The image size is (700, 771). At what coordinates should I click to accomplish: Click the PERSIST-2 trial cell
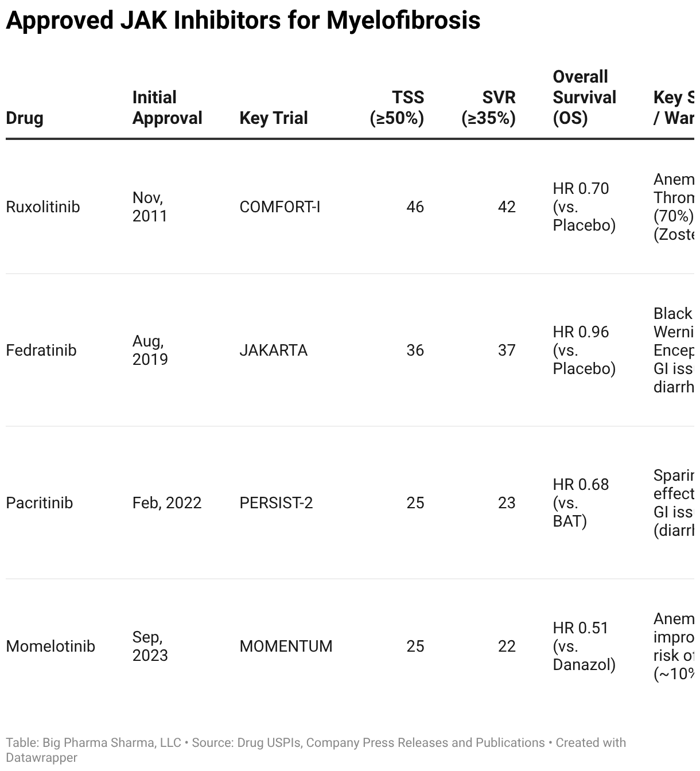click(x=276, y=503)
